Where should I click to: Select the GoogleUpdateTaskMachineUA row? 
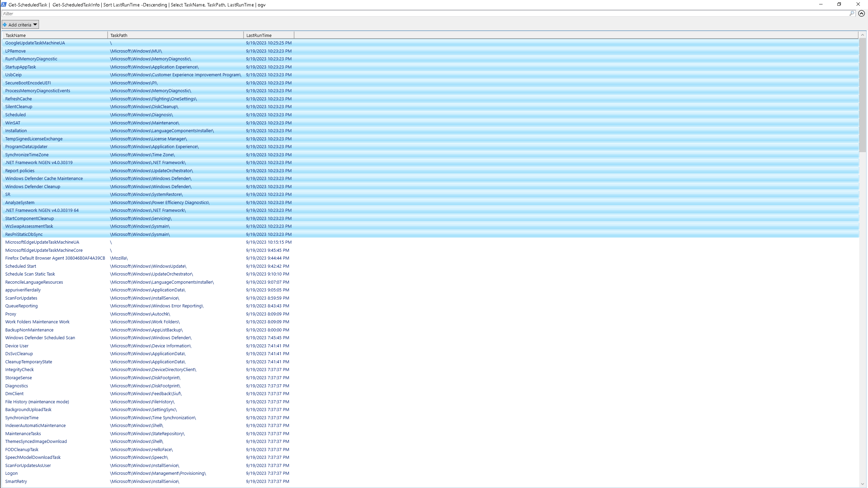(35, 43)
